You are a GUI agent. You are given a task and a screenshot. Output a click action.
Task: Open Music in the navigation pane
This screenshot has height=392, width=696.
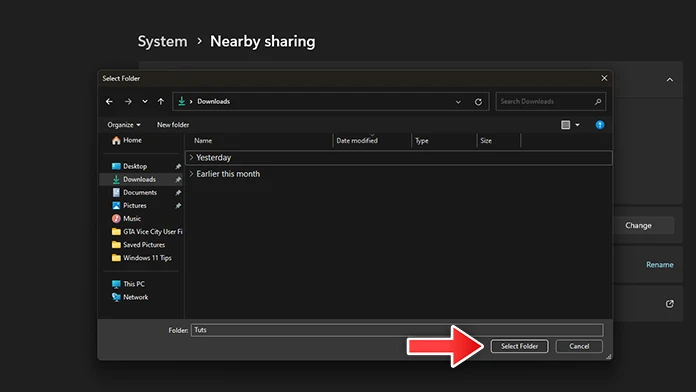132,218
